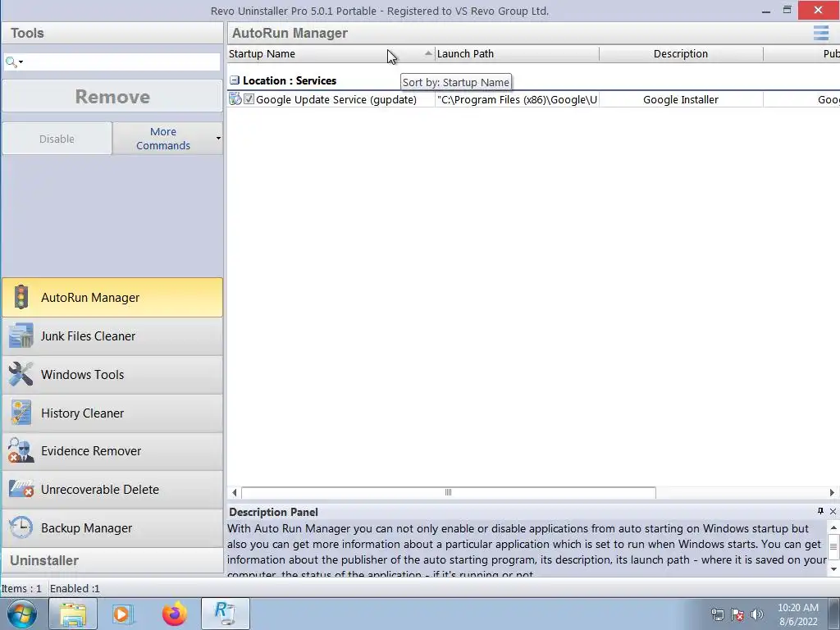Viewport: 840px width, 630px height.
Task: Open Unrecoverable Delete tool
Action: coord(112,489)
